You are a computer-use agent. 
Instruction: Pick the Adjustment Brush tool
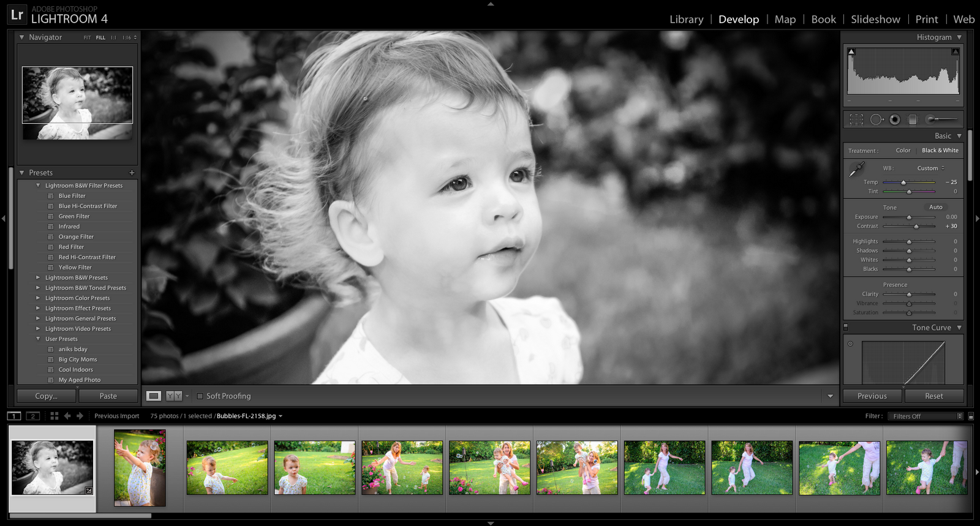pyautogui.click(x=941, y=119)
